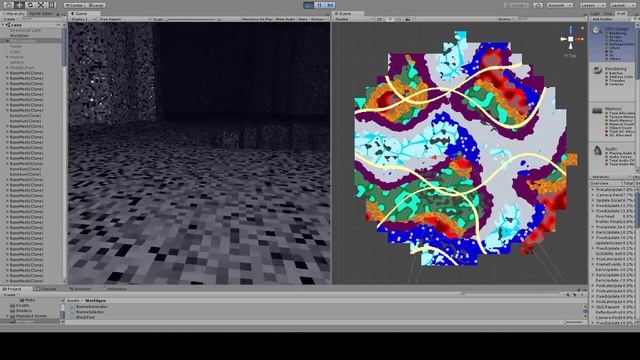The height and width of the screenshot is (360, 640).
Task: Select the Memory profiler module
Action: (x=612, y=121)
